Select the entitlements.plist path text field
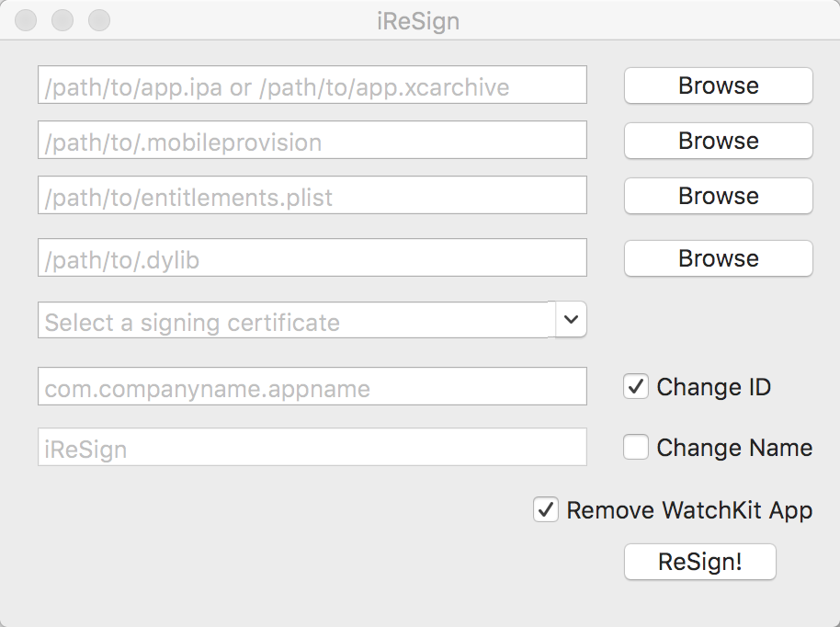This screenshot has width=840, height=627. (312, 195)
